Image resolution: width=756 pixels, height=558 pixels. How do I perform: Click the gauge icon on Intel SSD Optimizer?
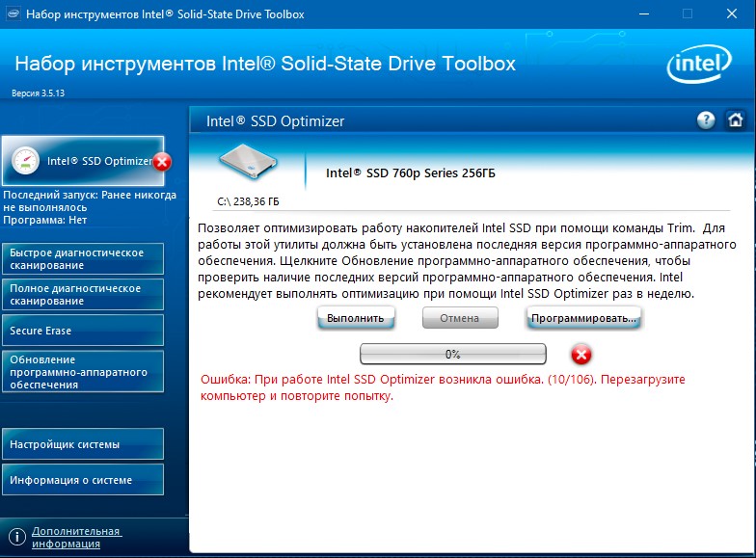[x=25, y=161]
